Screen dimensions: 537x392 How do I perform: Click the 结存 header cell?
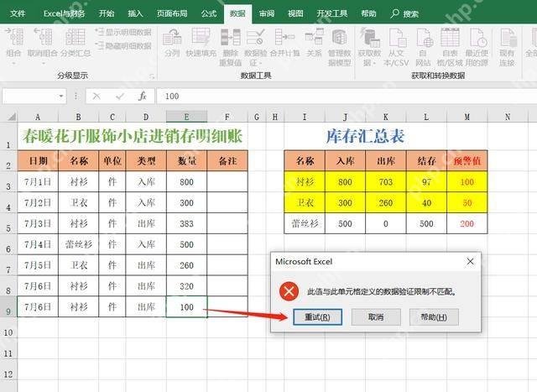click(x=426, y=160)
